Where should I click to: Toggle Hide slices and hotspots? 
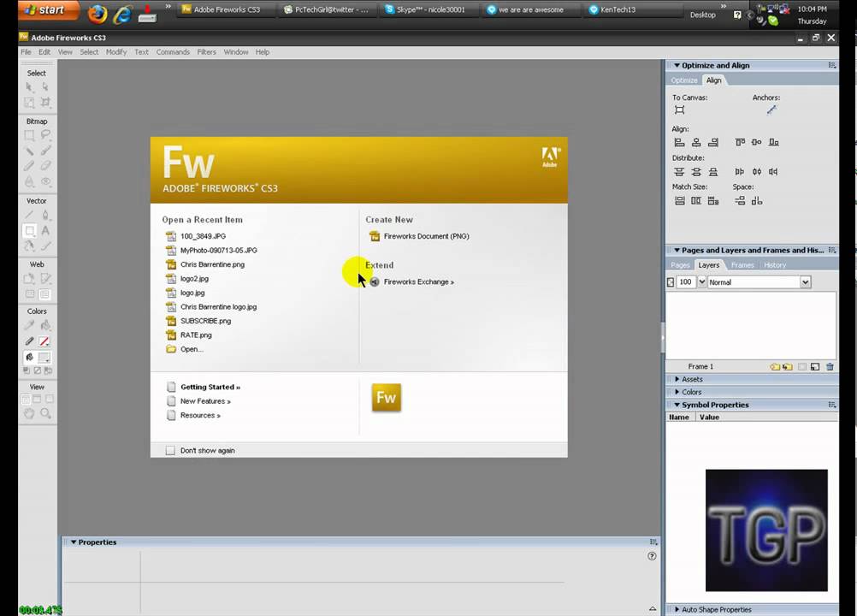tap(30, 294)
